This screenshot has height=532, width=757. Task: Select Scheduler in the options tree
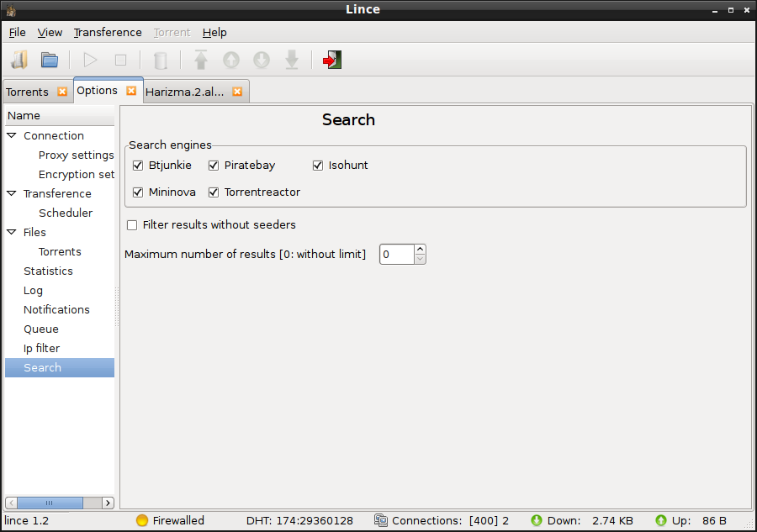pyautogui.click(x=66, y=213)
